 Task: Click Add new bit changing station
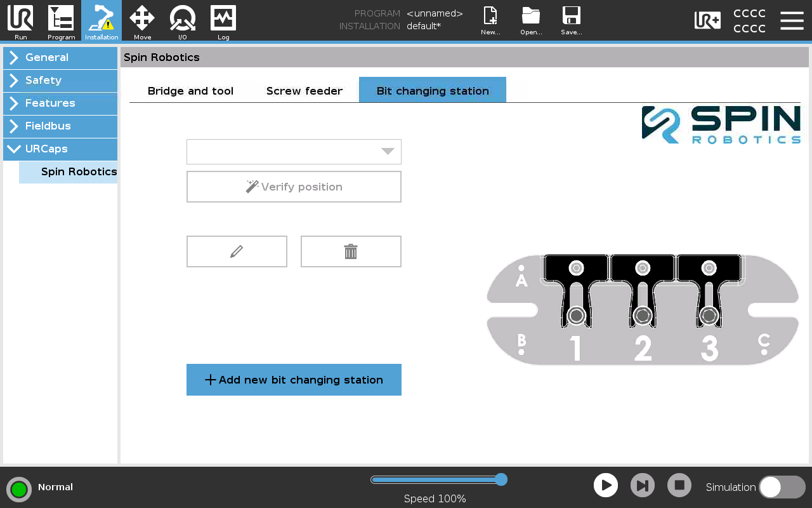(294, 380)
